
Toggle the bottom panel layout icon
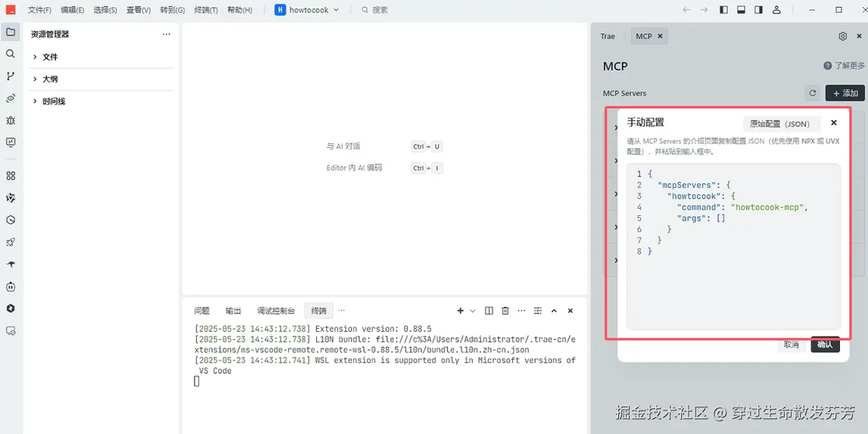pyautogui.click(x=741, y=10)
